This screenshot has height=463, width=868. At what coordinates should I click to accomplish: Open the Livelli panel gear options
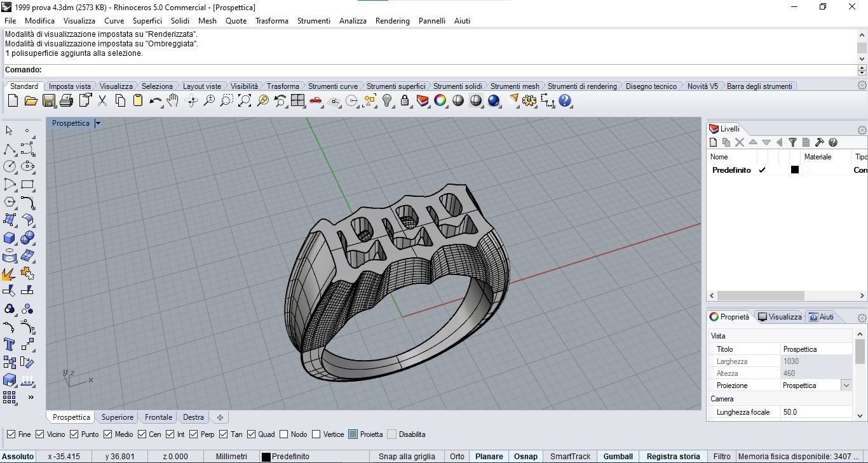click(862, 130)
